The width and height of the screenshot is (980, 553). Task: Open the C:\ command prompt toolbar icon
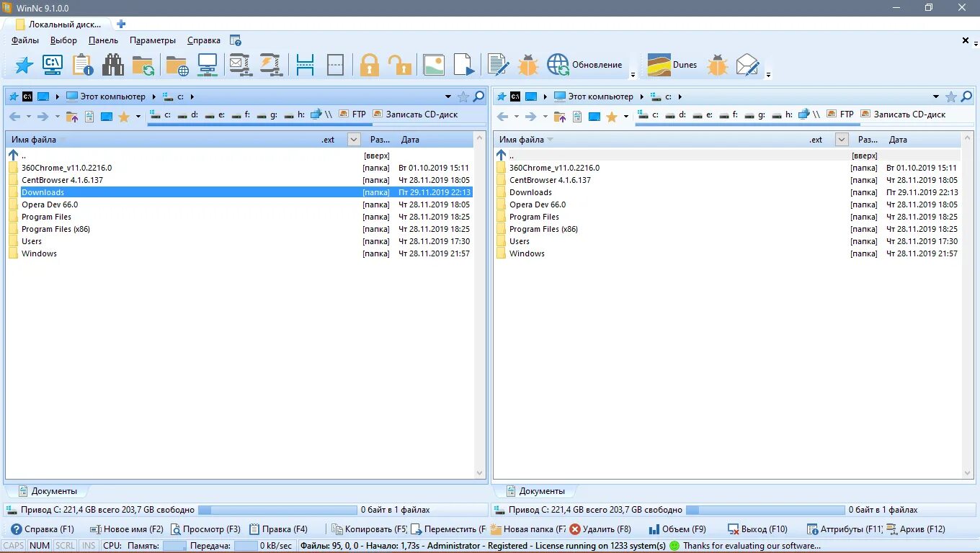point(53,65)
